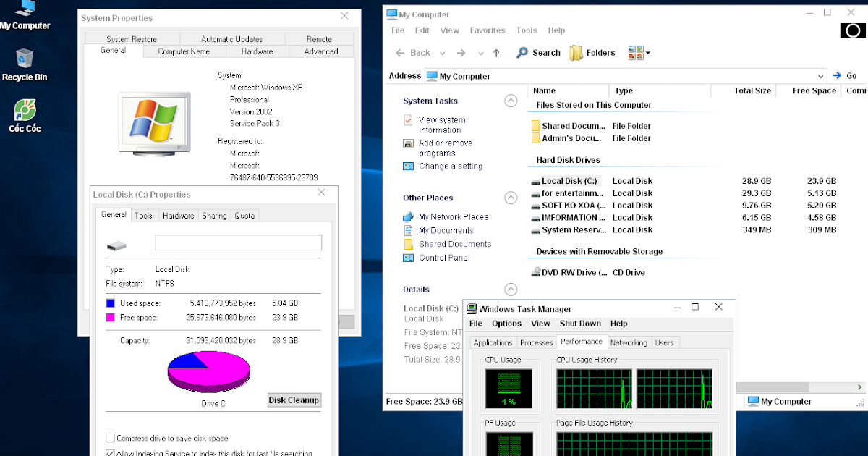The image size is (868, 456).
Task: Click the Back arrow in My Computer
Action: 413,53
